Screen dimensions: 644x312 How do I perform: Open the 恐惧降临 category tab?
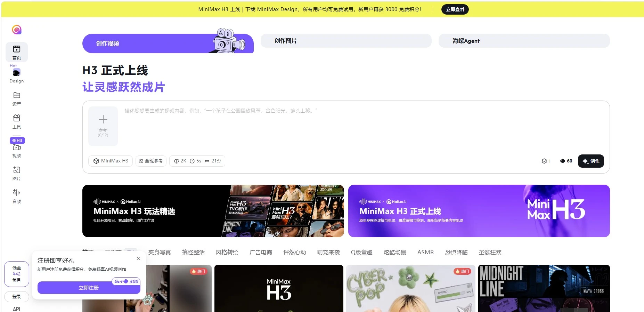456,253
